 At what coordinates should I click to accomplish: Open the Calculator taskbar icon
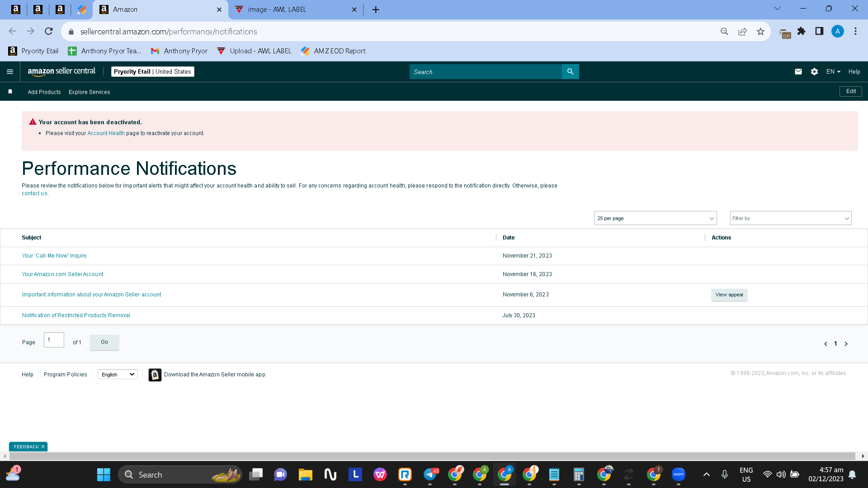[579, 474]
